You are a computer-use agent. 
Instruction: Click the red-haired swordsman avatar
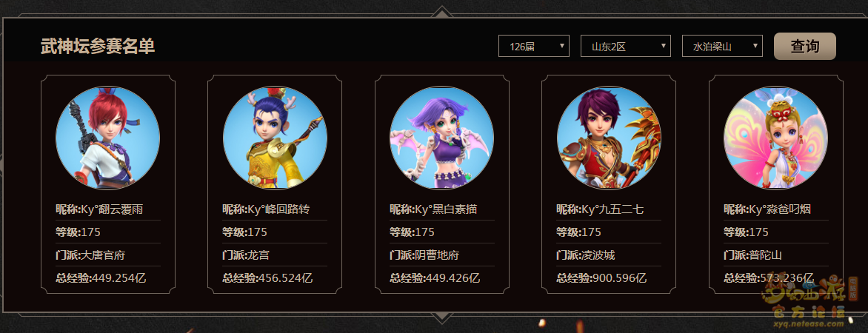(108, 138)
